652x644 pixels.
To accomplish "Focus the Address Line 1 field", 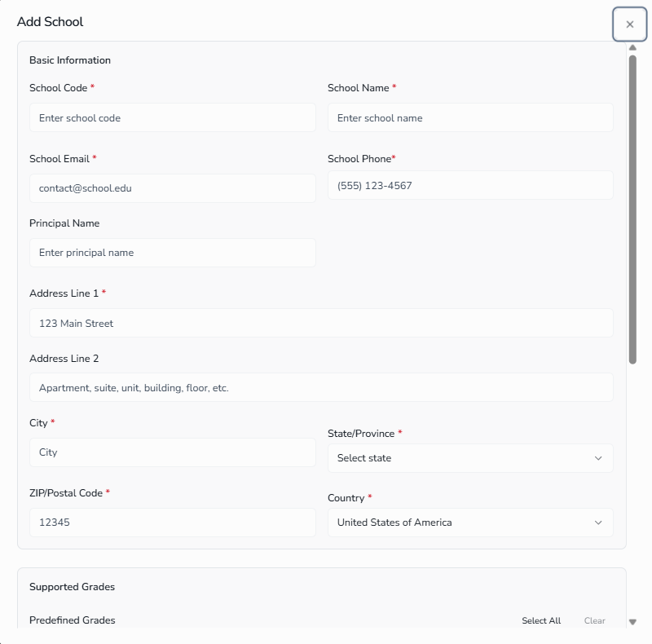I will pyautogui.click(x=321, y=323).
